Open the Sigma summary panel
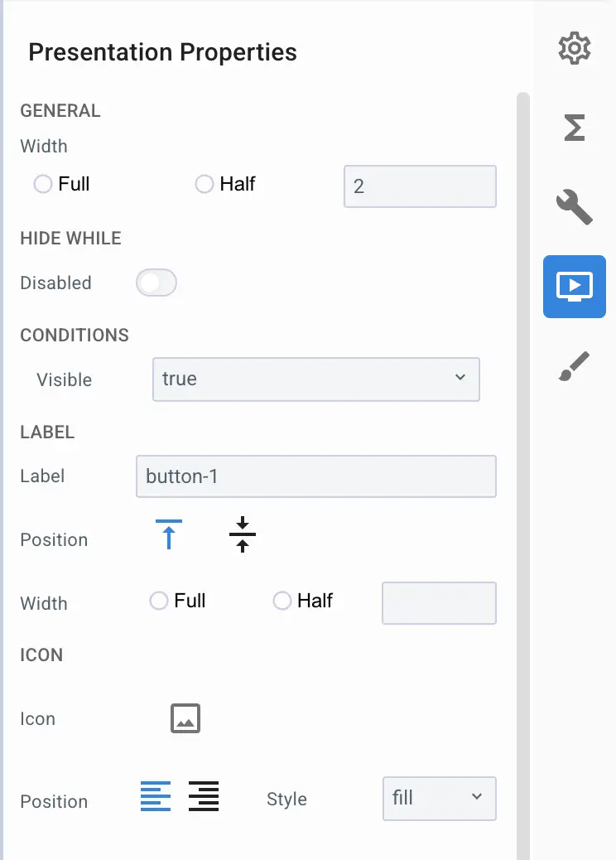 pos(575,128)
